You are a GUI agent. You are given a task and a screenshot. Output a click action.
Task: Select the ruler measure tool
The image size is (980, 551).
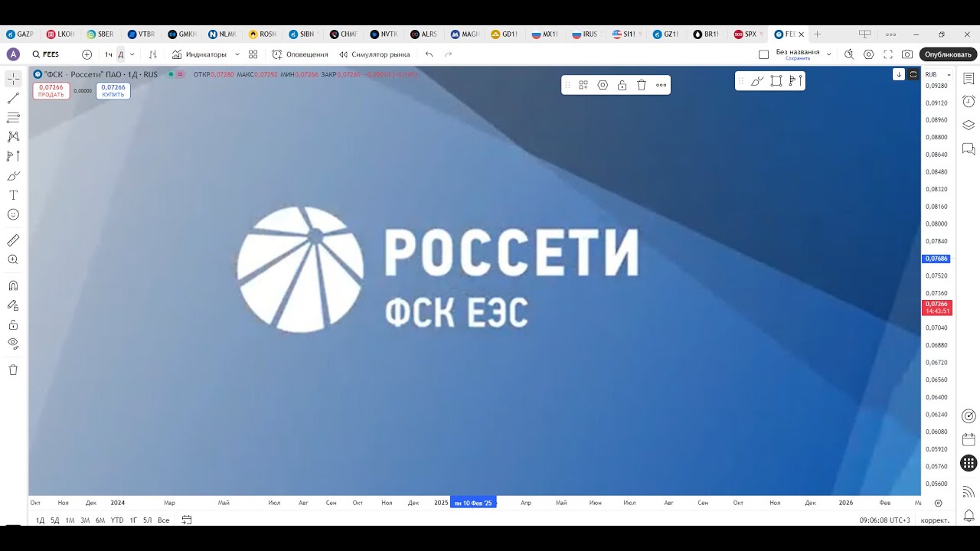13,240
